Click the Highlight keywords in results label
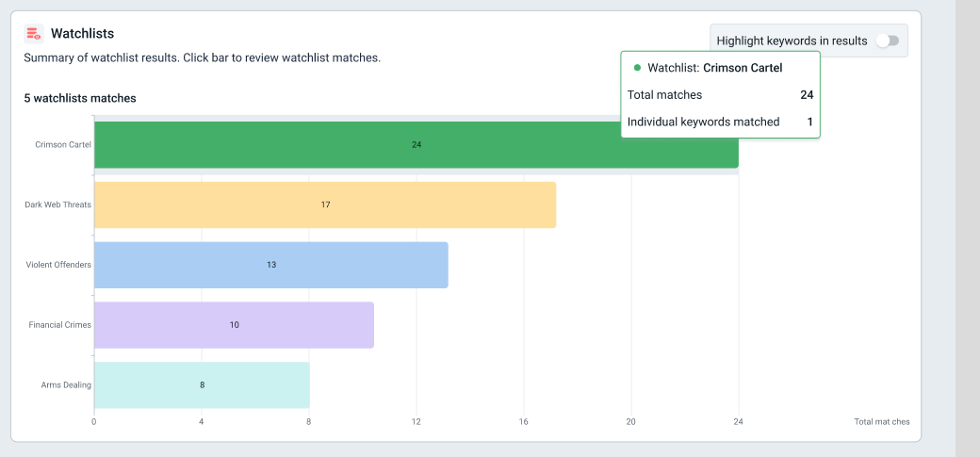This screenshot has height=457, width=980. (x=792, y=41)
